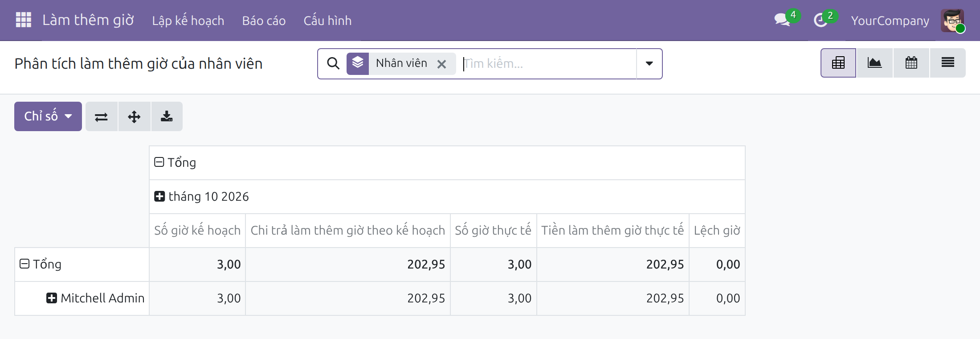Sort by Chi trả làm thêm giờ theo kế hoạch
Image resolution: width=980 pixels, height=339 pixels.
[348, 231]
